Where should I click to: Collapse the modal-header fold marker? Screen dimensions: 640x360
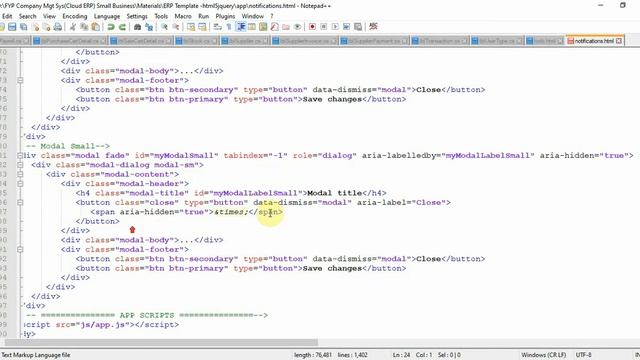pos(20,184)
